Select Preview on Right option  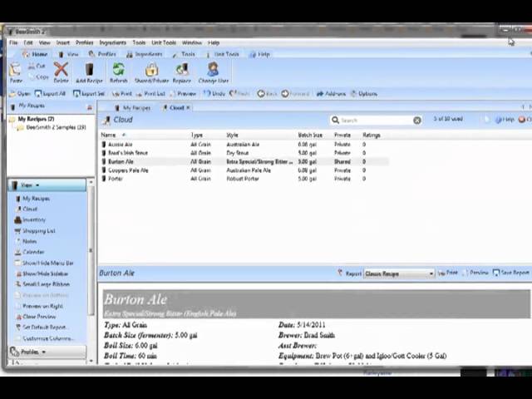pyautogui.click(x=39, y=306)
